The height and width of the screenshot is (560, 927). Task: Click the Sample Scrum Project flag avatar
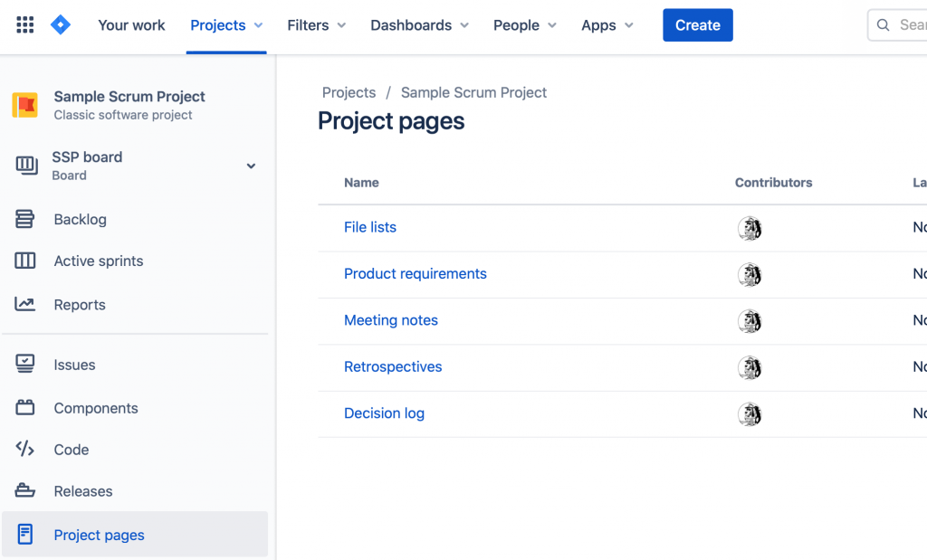24,105
